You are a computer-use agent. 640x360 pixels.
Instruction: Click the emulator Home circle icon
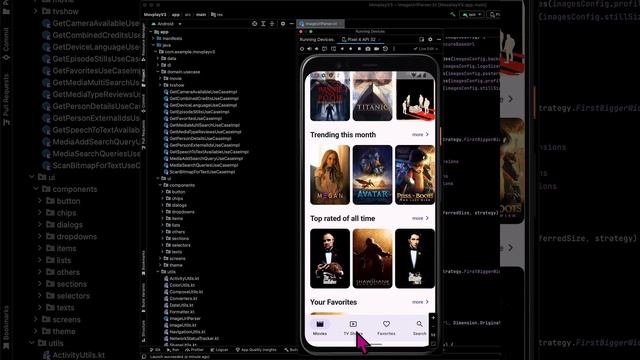(351, 49)
